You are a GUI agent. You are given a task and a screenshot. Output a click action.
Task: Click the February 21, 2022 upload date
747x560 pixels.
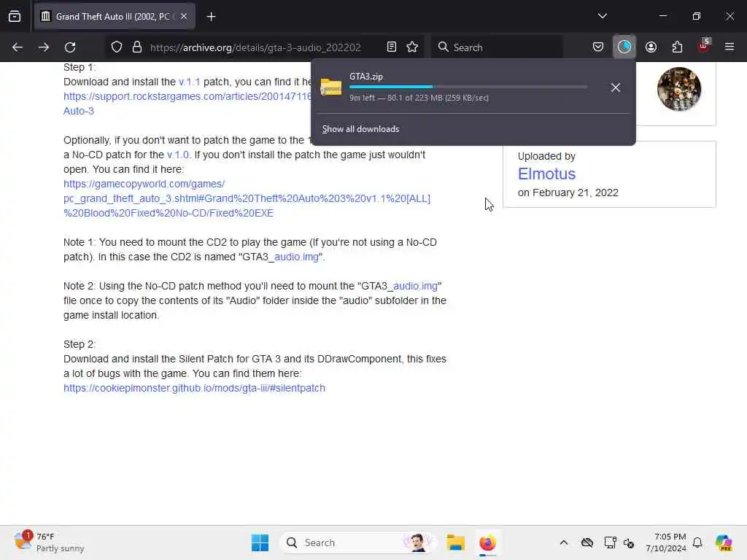pos(576,192)
